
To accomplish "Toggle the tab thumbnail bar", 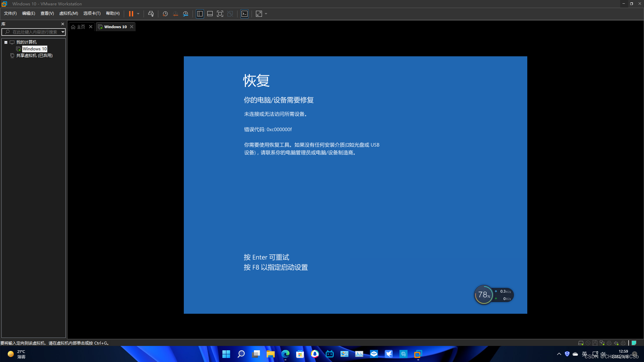I will (x=210, y=14).
